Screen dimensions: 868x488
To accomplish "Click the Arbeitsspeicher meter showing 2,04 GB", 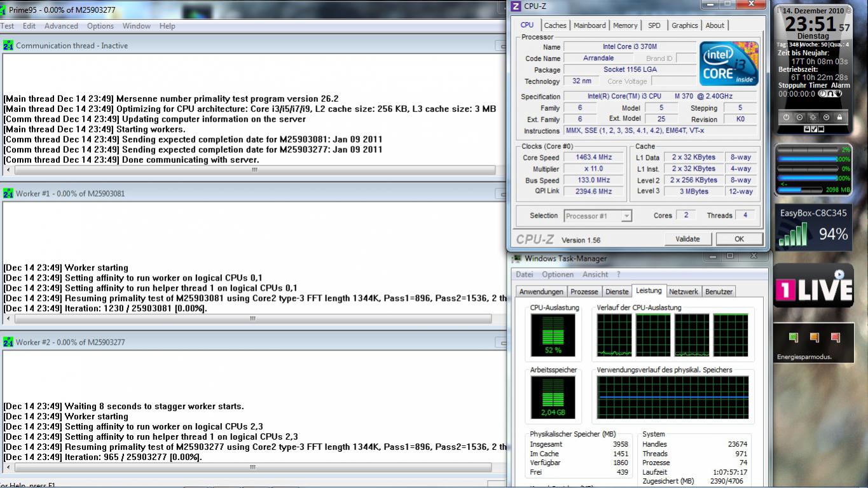I will [x=553, y=398].
